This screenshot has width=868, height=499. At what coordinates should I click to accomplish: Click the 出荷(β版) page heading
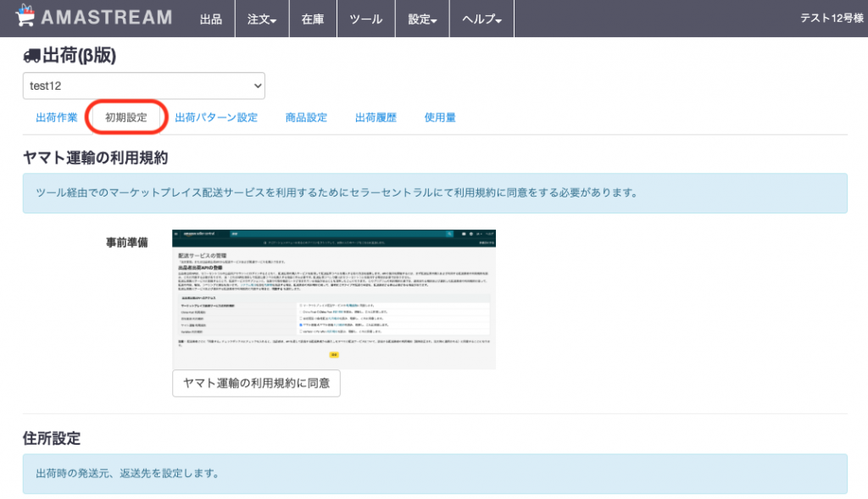[x=70, y=55]
